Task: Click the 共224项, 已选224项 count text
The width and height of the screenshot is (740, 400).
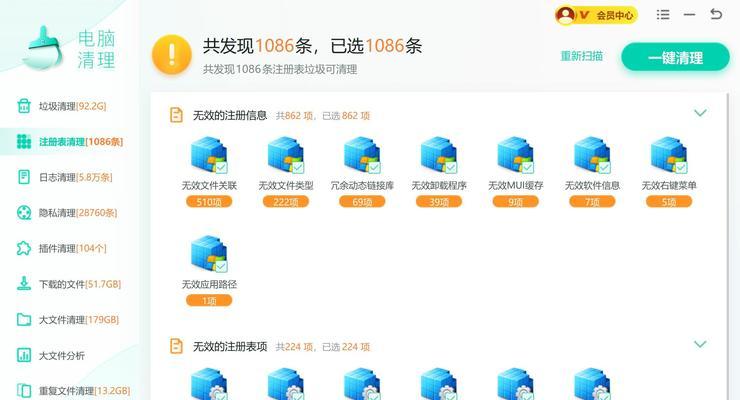Action: coord(323,347)
